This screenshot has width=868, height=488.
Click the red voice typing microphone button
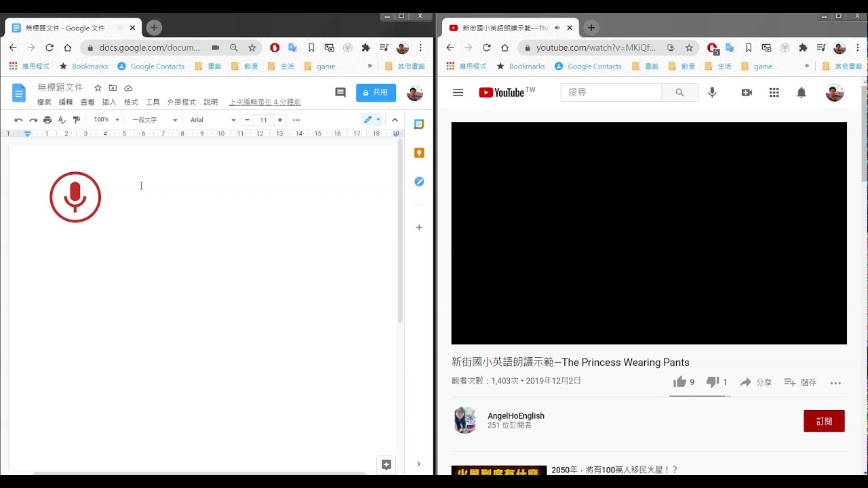tap(75, 197)
